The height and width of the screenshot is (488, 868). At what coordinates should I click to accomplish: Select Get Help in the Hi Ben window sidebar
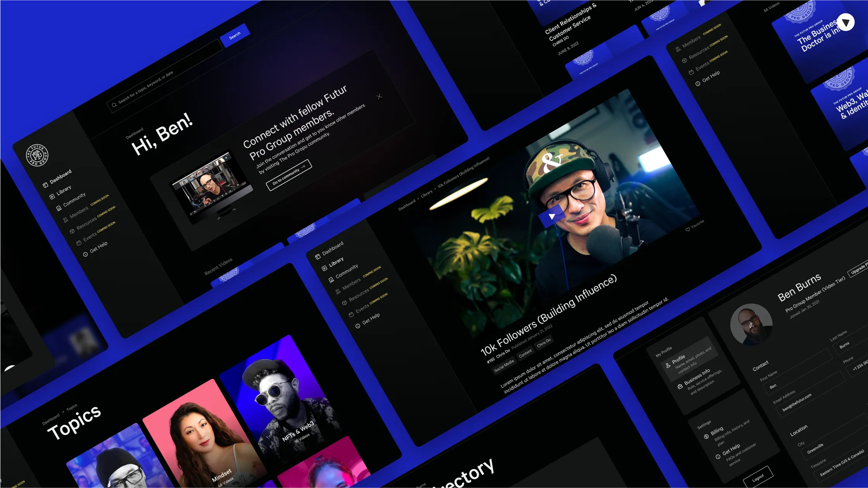[99, 247]
